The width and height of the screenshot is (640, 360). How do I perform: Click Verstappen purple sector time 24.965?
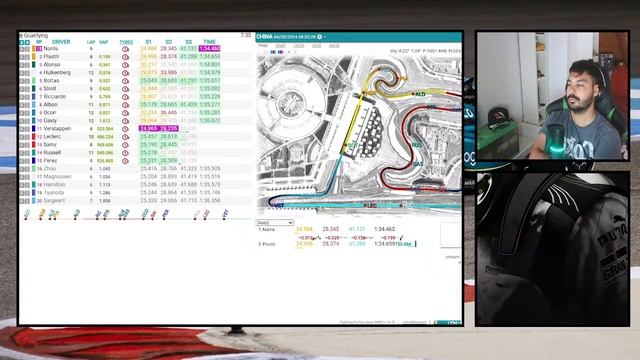[148, 129]
